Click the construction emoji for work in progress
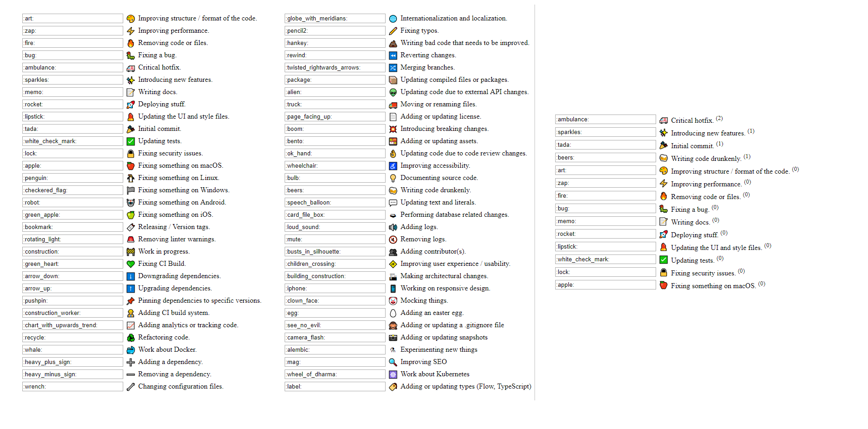This screenshot has width=868, height=429. (130, 252)
